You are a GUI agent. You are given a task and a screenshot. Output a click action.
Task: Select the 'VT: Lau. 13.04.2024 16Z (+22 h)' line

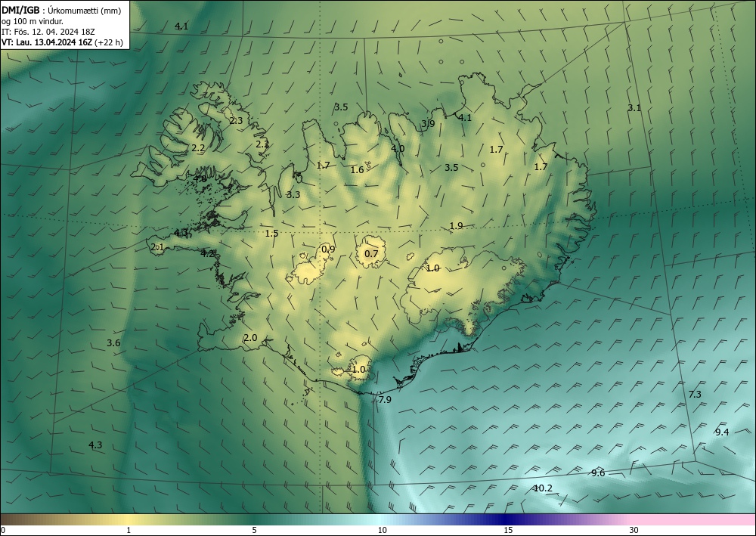62,42
